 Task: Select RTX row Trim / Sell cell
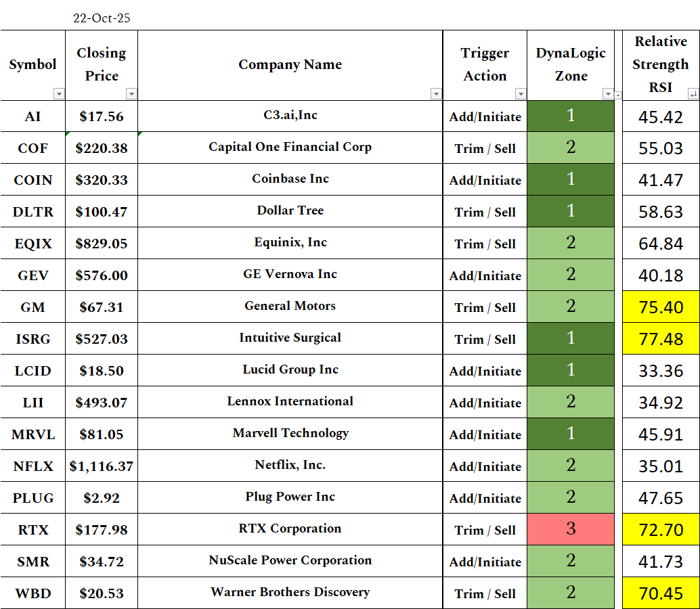pyautogui.click(x=485, y=530)
